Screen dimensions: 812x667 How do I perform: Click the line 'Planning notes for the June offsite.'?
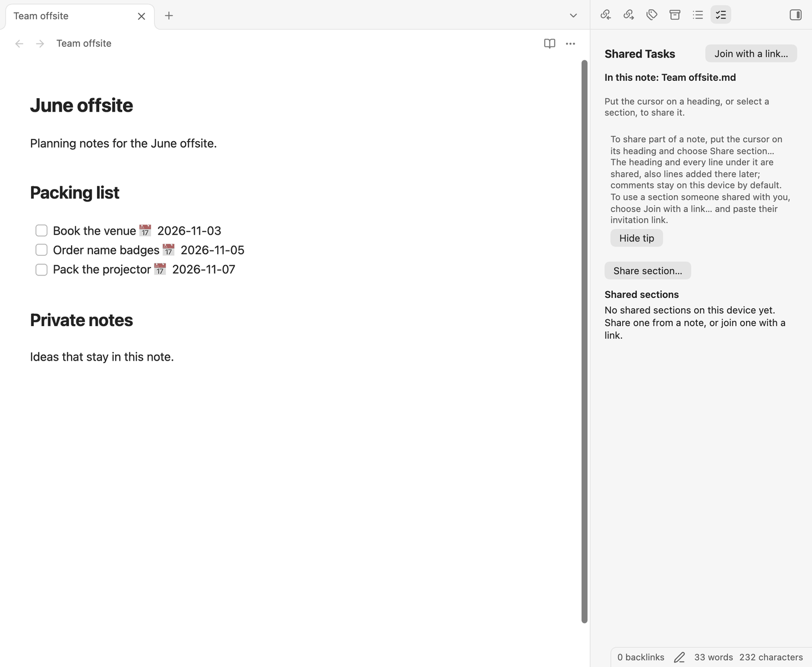tap(123, 143)
